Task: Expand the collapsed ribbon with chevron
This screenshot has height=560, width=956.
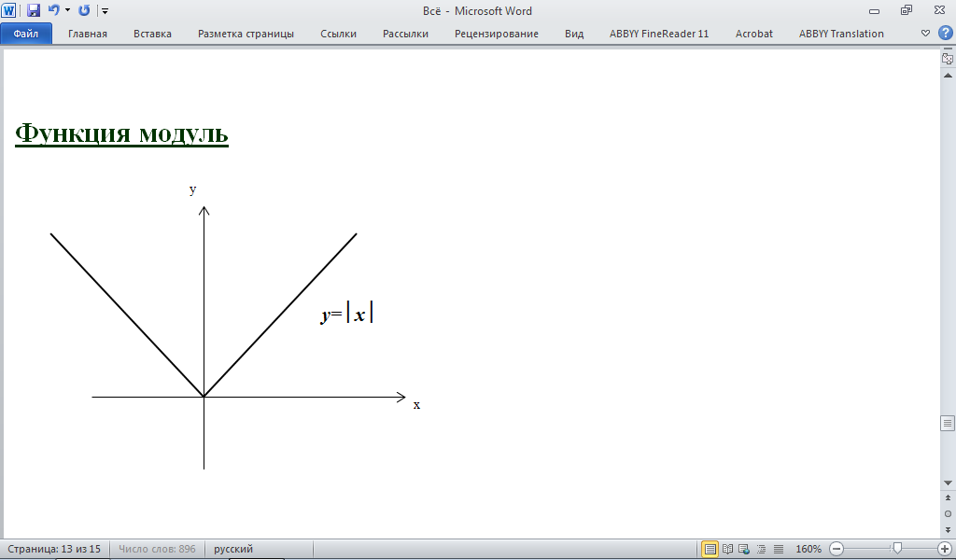Action: [925, 34]
